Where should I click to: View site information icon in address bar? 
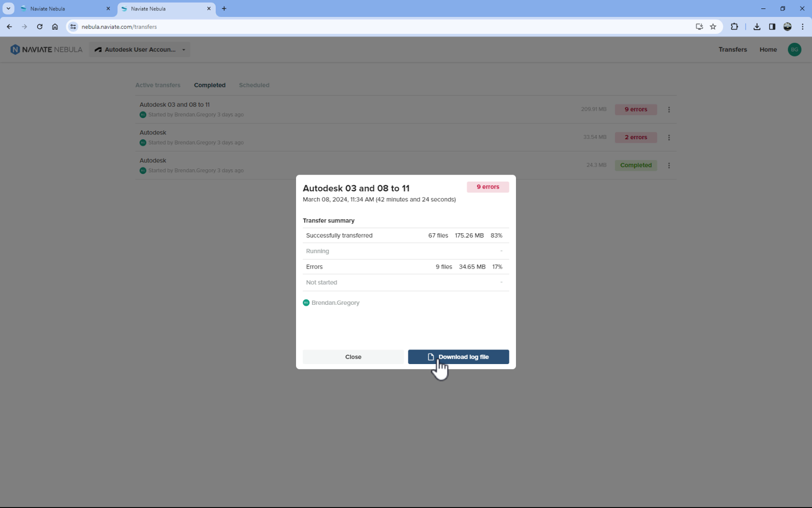(73, 27)
